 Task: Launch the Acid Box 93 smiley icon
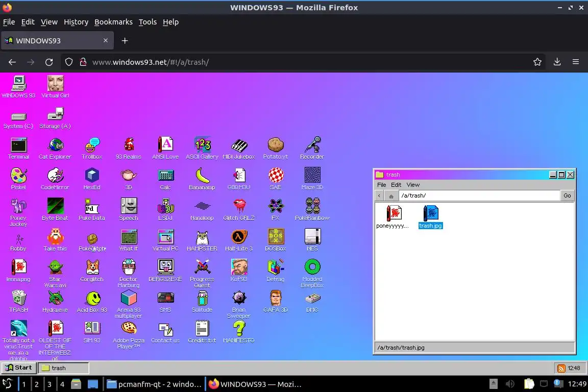(92, 302)
